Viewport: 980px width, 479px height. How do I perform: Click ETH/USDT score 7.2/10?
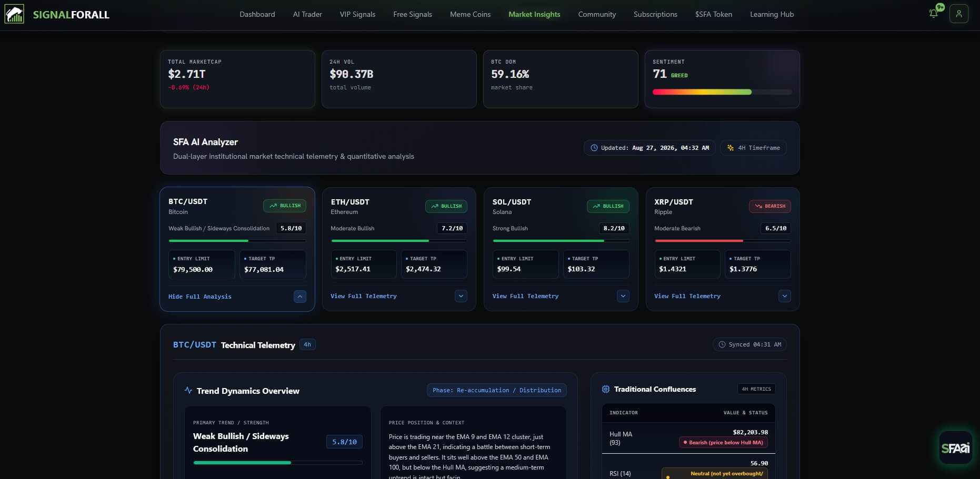point(452,228)
